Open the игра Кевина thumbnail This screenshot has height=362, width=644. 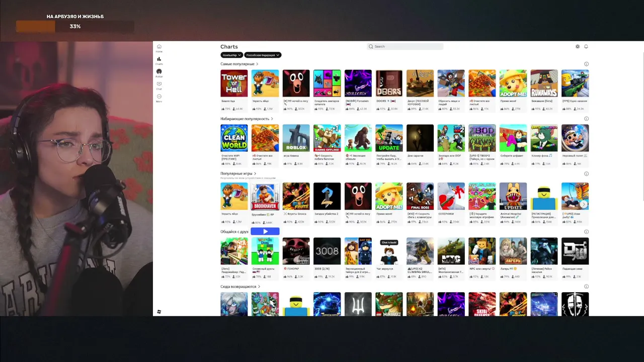click(296, 138)
